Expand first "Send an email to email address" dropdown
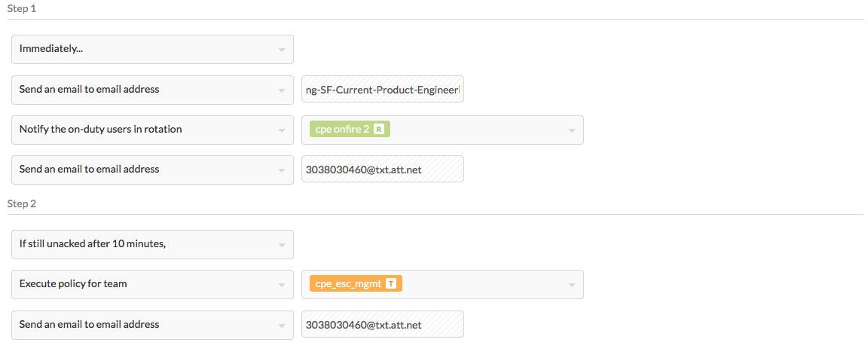The image size is (868, 358). (x=152, y=90)
